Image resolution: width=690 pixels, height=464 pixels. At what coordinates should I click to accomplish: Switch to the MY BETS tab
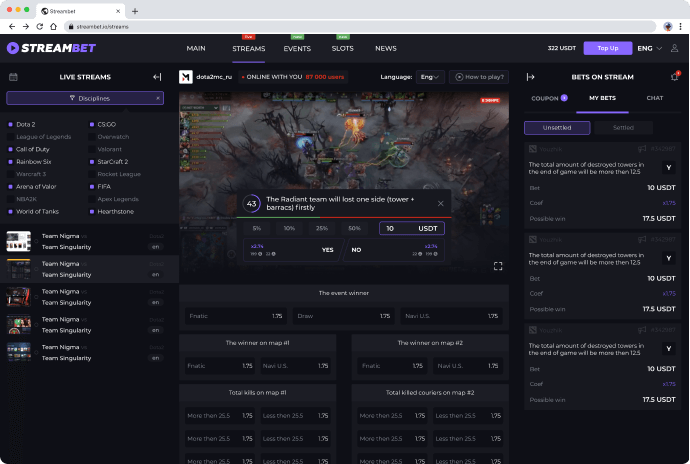602,98
